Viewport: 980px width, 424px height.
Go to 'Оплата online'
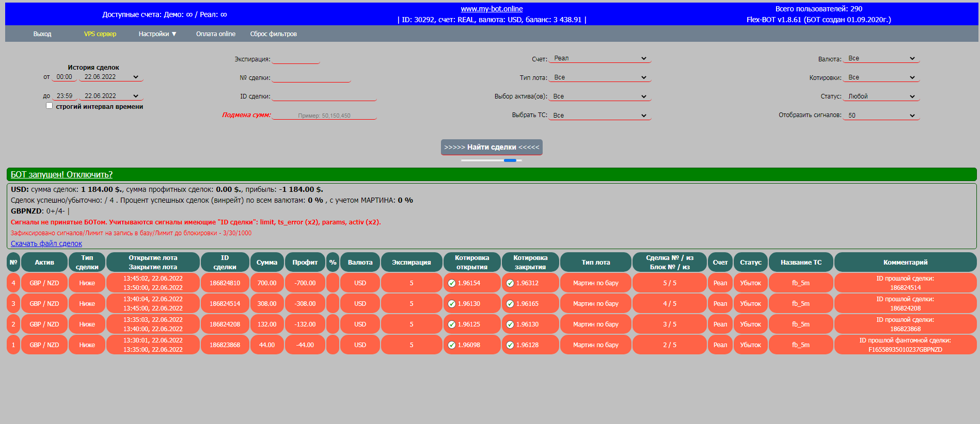(x=216, y=34)
